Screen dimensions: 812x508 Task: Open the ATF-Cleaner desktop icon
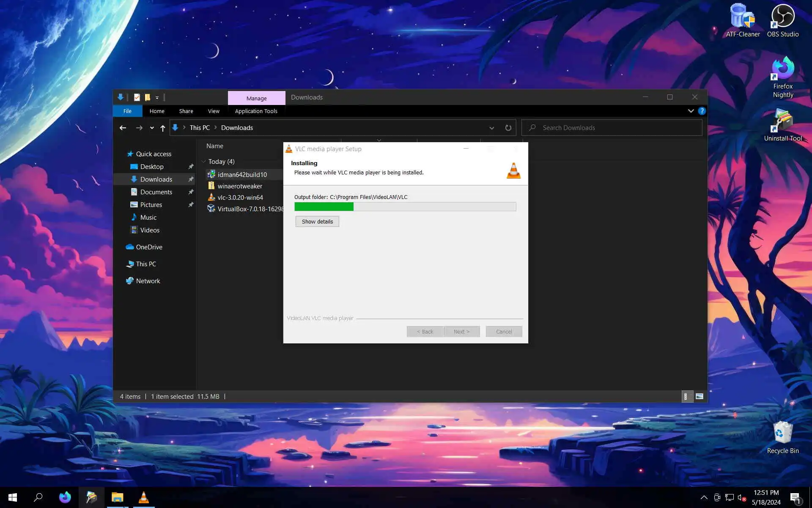[x=743, y=18]
